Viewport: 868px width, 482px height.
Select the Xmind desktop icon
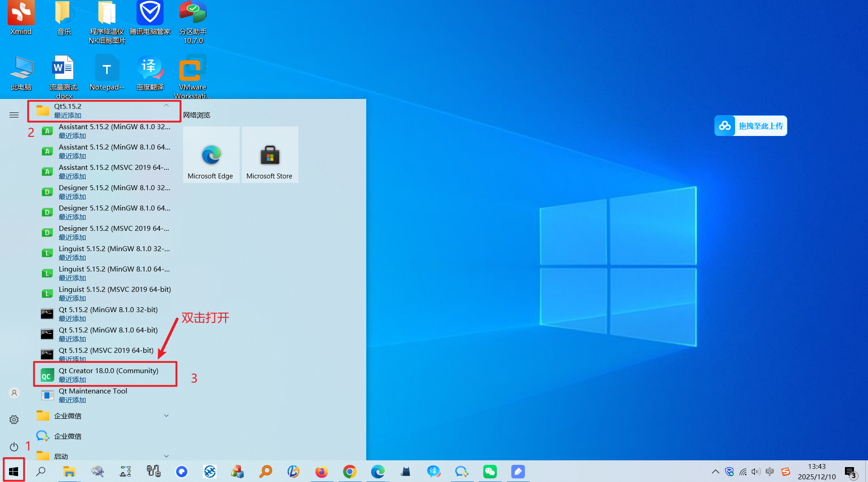pos(21,18)
